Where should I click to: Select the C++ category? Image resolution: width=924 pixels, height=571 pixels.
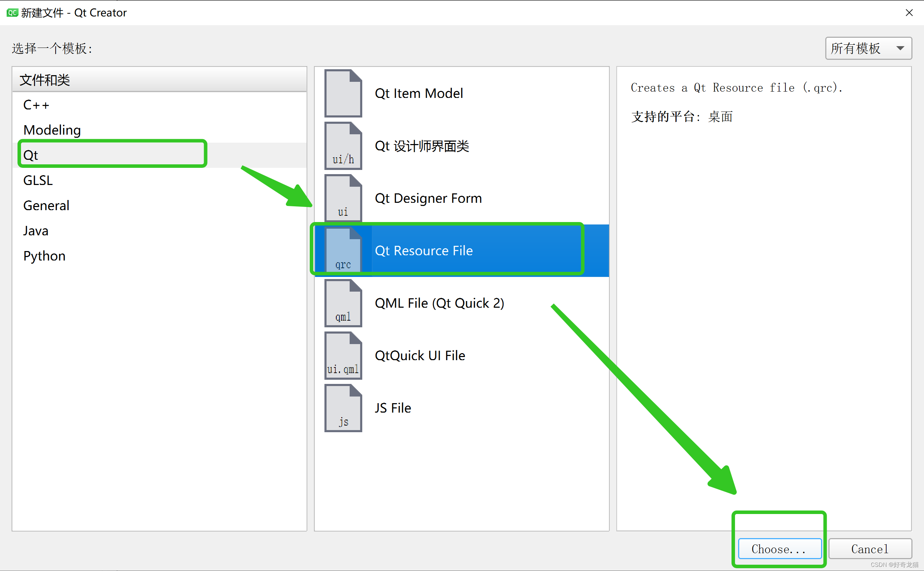point(36,105)
